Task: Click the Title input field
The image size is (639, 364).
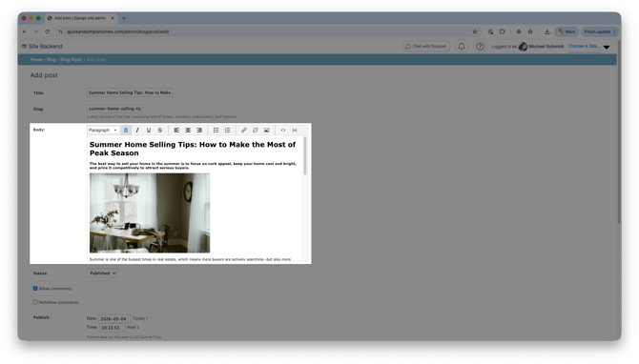Action: coord(130,92)
